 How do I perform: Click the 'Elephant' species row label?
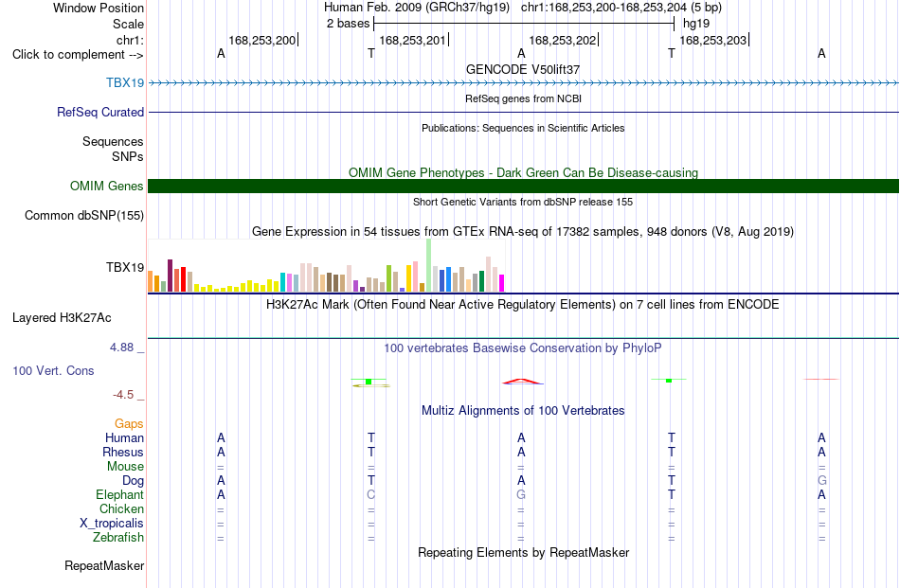tap(120, 495)
